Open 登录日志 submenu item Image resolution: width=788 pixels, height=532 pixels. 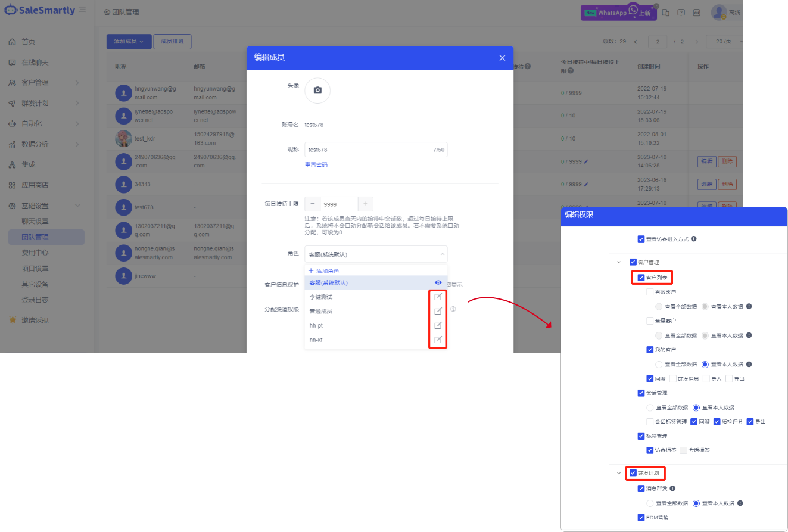35,300
